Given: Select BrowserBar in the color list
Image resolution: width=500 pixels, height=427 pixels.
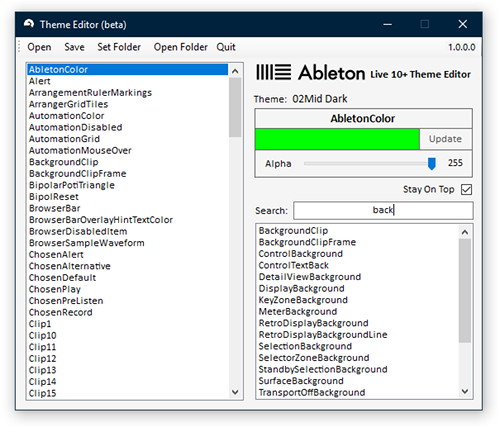Looking at the screenshot, I should click(x=55, y=208).
